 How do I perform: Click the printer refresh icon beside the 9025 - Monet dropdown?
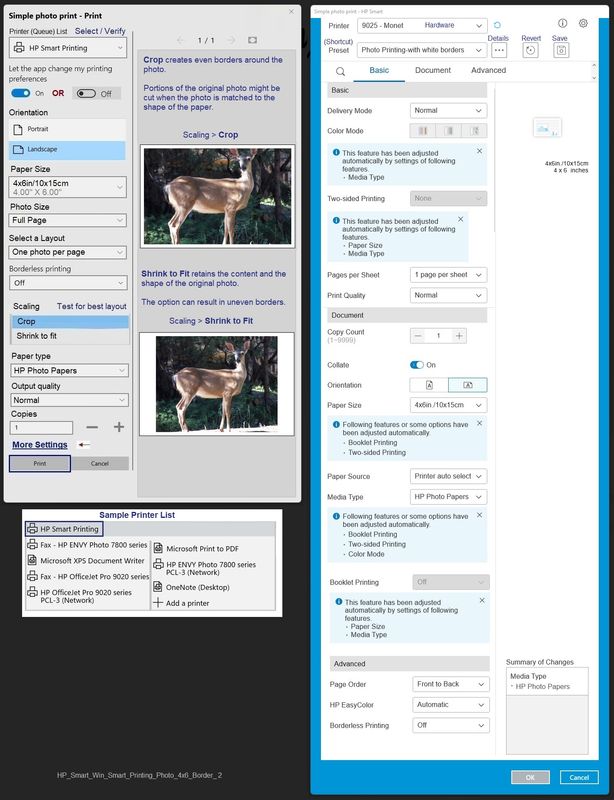coord(497,25)
